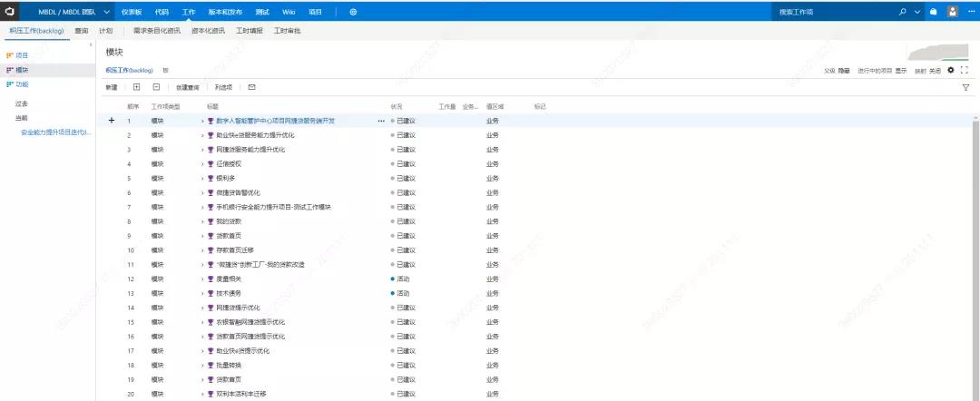Open the settings gear in top navigation
Image resolution: width=980 pixels, height=401 pixels.
click(x=353, y=12)
